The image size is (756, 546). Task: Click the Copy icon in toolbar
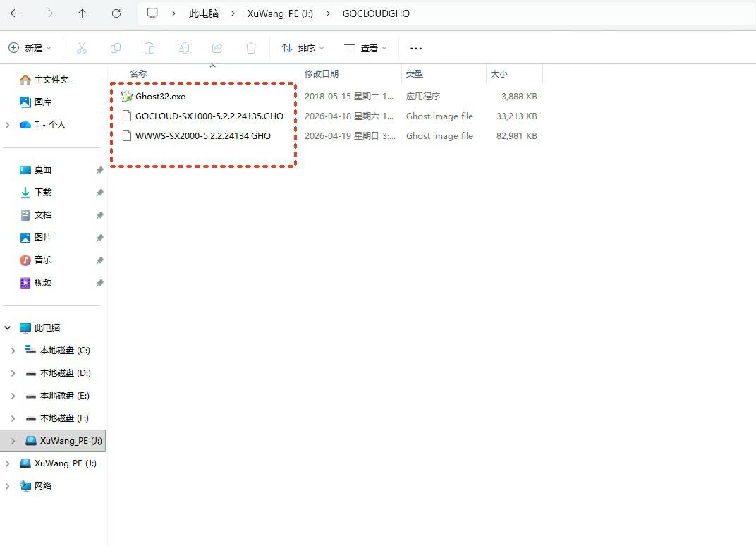[116, 48]
